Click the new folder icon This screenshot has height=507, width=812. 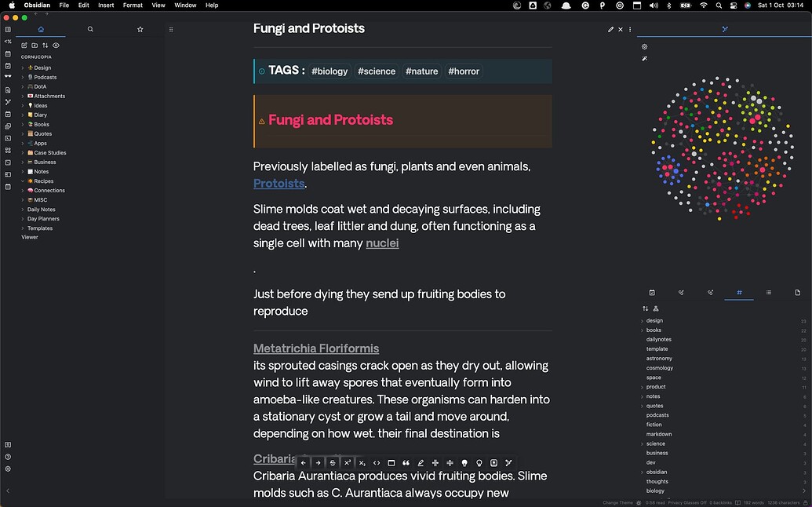coord(35,46)
